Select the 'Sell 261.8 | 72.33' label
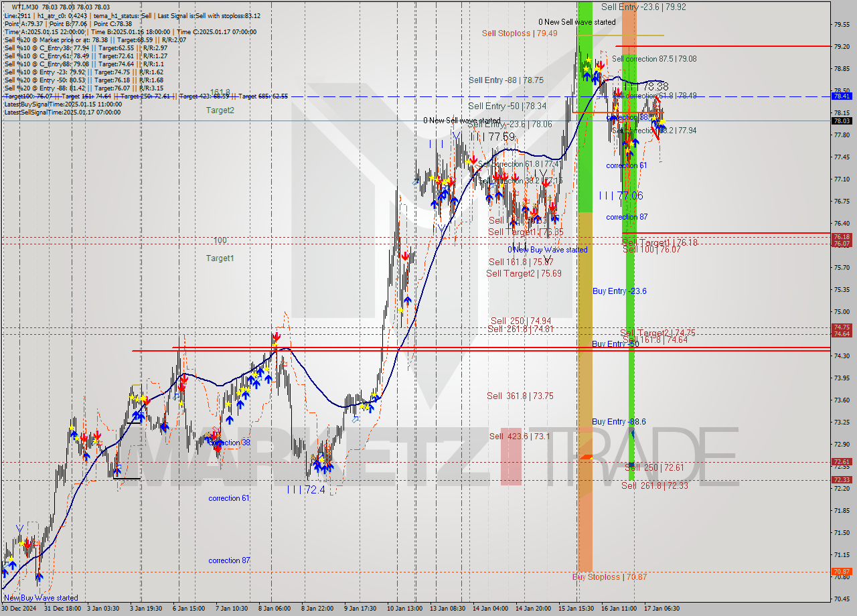This screenshot has width=857, height=616. point(655,486)
